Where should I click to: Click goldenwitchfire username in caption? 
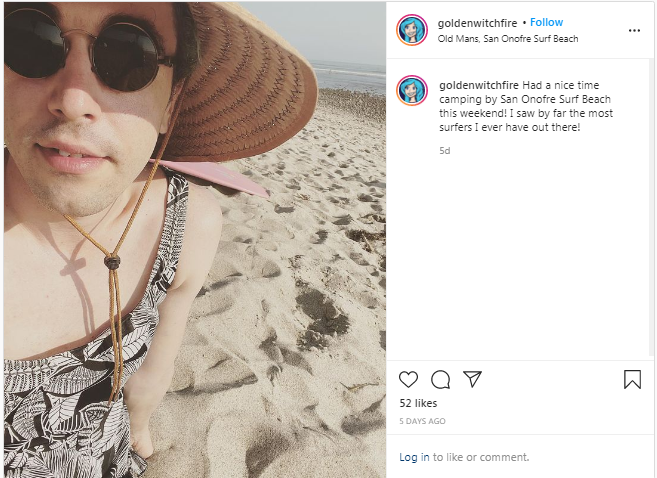479,85
